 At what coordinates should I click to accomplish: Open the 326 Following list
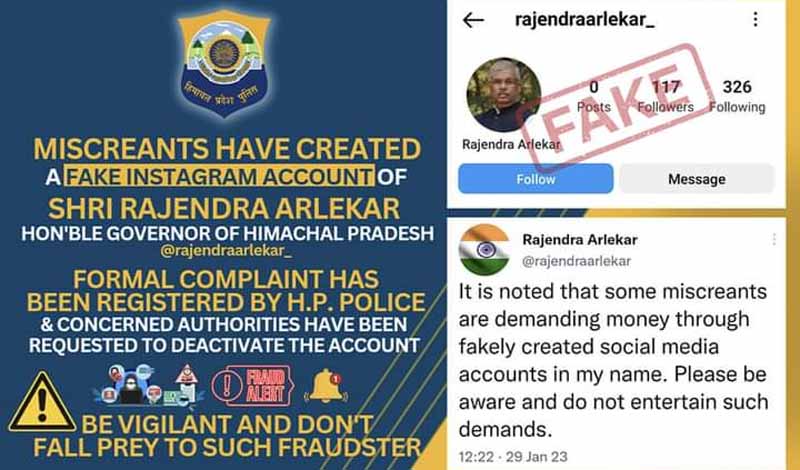click(737, 96)
